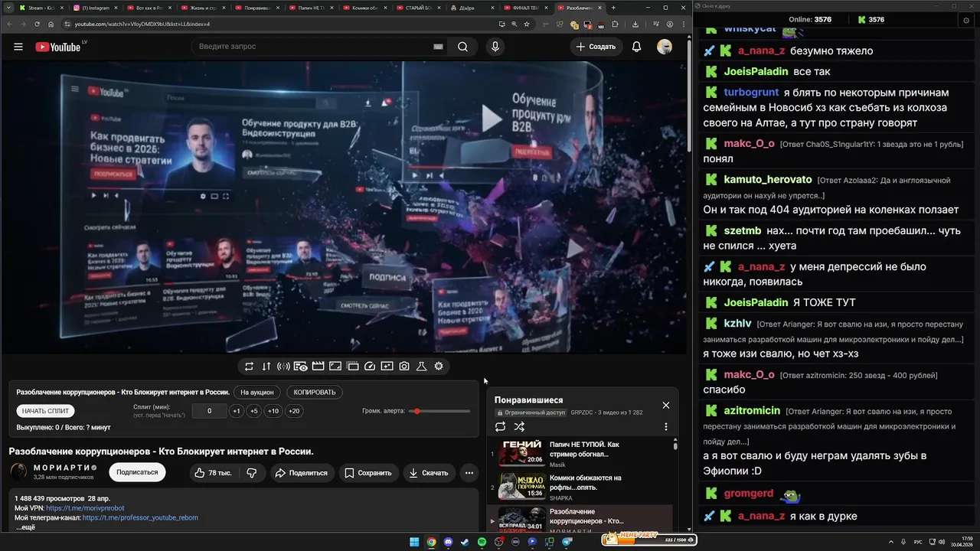Open the Windows Start menu
980x551 pixels.
pos(414,542)
